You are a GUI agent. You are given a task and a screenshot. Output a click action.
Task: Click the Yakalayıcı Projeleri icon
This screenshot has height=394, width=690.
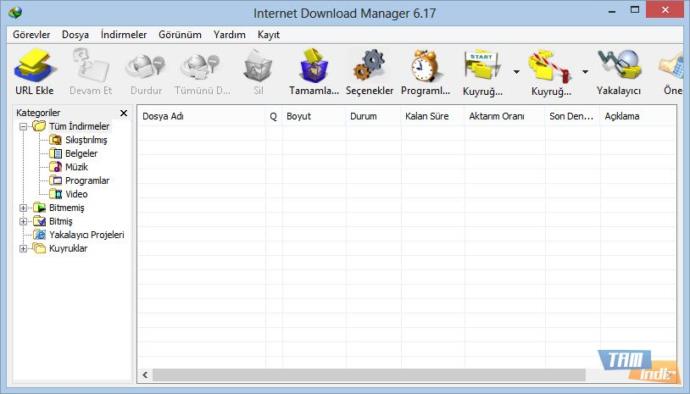click(39, 235)
